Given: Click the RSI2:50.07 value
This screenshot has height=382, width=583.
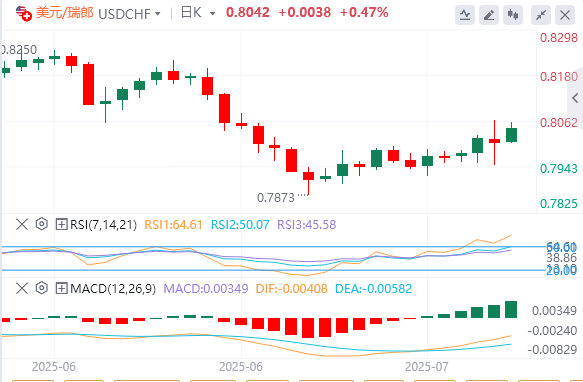Looking at the screenshot, I should tap(240, 225).
